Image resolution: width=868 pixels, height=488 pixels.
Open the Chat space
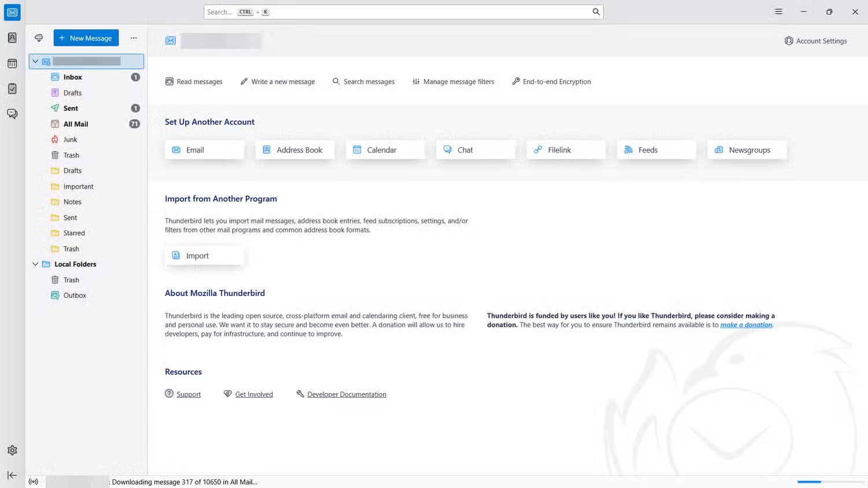[12, 114]
